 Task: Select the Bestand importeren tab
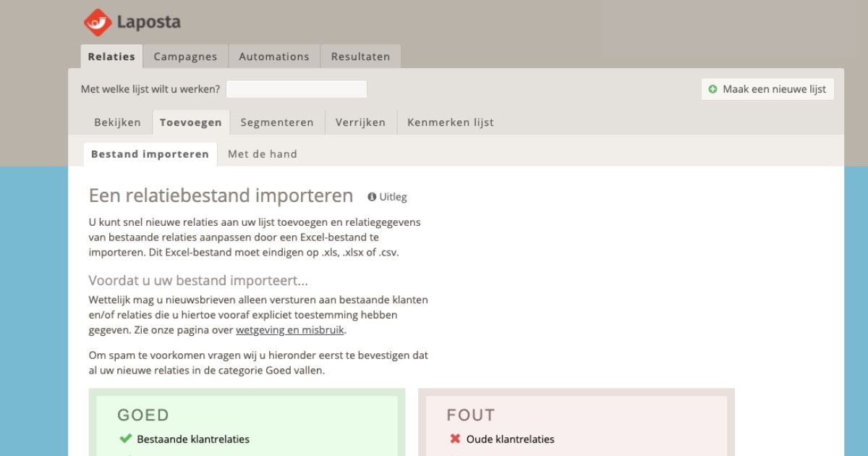pyautogui.click(x=150, y=154)
